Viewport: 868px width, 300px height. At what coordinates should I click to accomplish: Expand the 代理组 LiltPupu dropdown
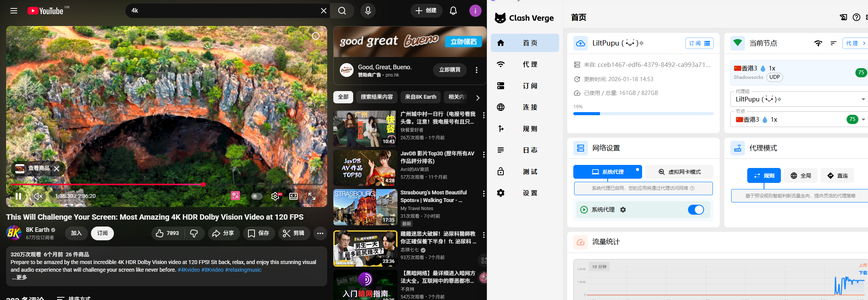pyautogui.click(x=863, y=99)
